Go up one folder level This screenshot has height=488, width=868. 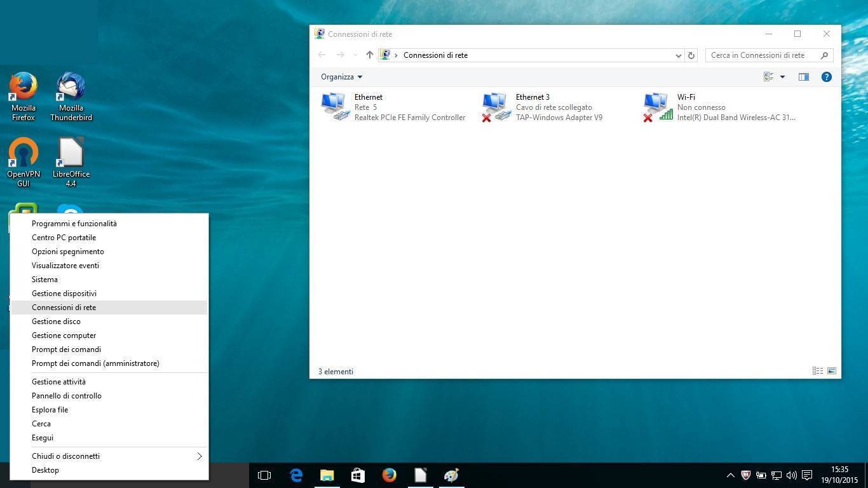click(x=369, y=55)
